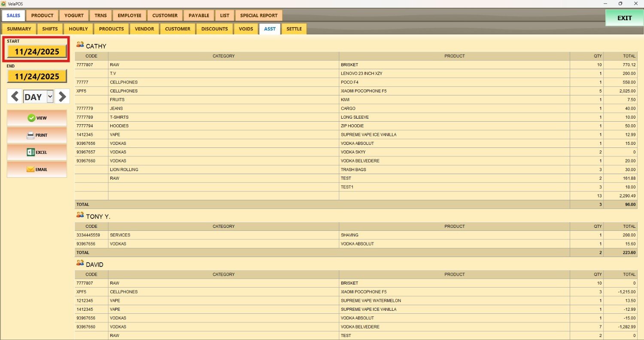Image resolution: width=644 pixels, height=340 pixels.
Task: Go to previous day with left arrow
Action: point(15,97)
